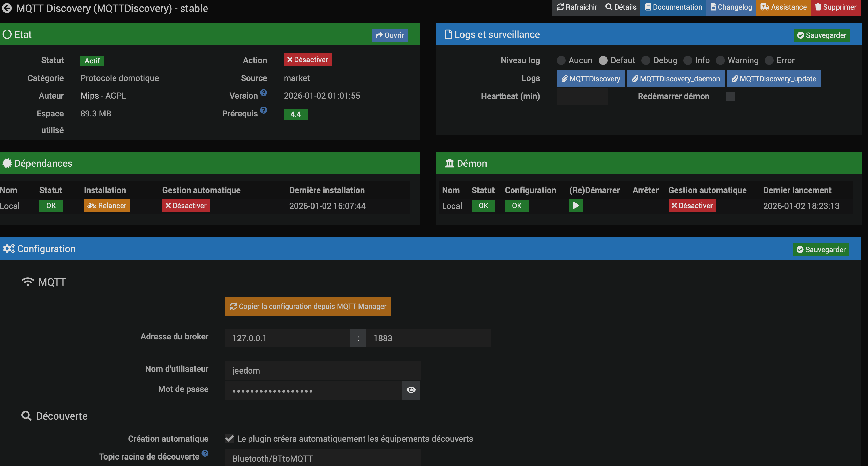The image size is (868, 466).
Task: Click the help icon next to Version
Action: (264, 92)
